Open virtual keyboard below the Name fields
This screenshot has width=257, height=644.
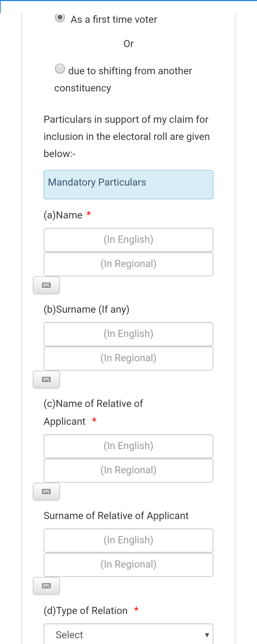[46, 285]
